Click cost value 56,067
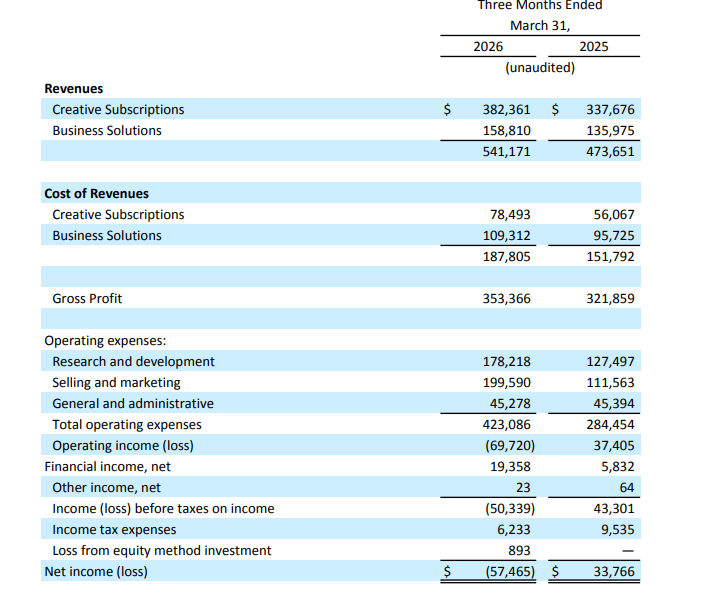Screen dimensions: 703x593 click(x=614, y=215)
